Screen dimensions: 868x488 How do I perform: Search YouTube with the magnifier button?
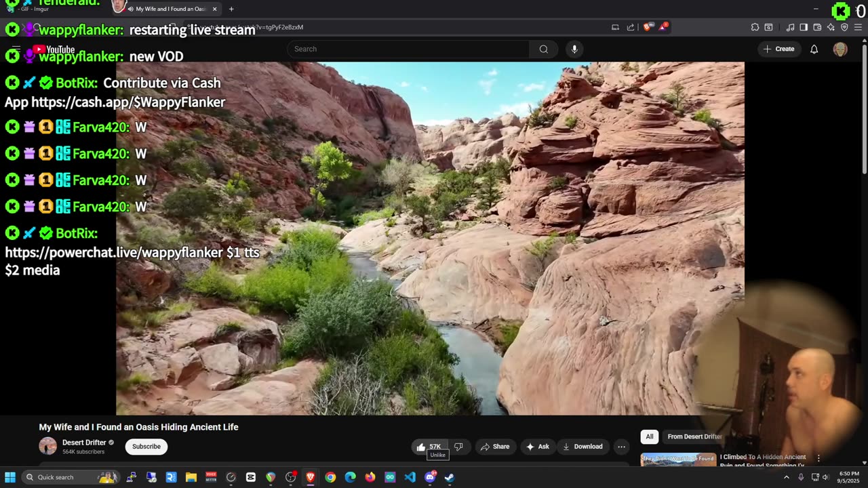[x=543, y=49]
